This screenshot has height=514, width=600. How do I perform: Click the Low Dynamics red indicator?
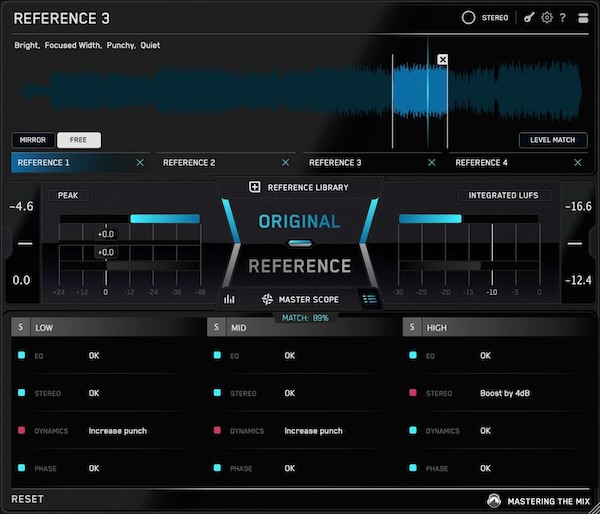tap(22, 431)
